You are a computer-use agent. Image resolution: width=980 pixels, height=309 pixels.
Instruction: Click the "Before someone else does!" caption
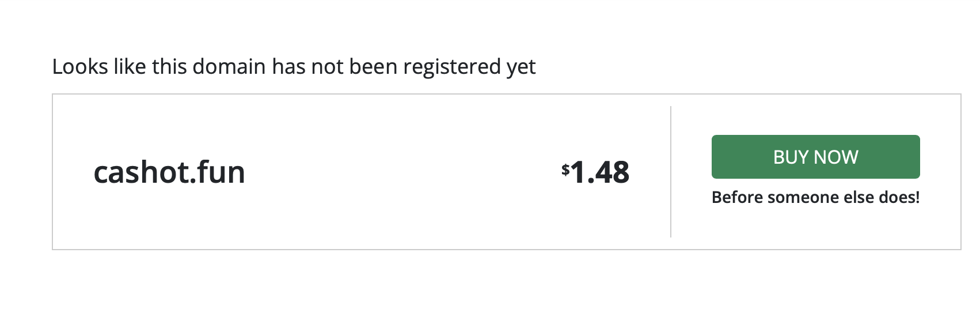tap(815, 198)
